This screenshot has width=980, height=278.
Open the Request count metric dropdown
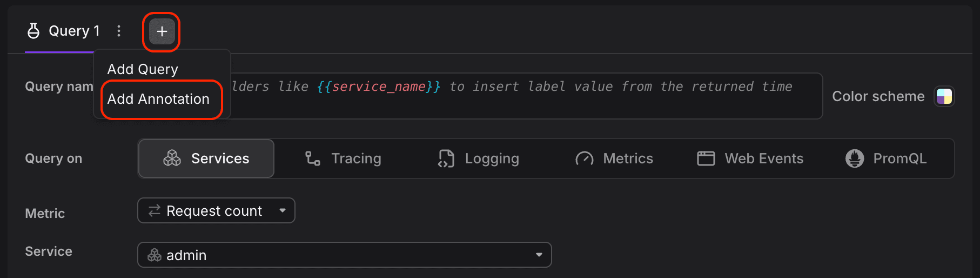coord(216,210)
